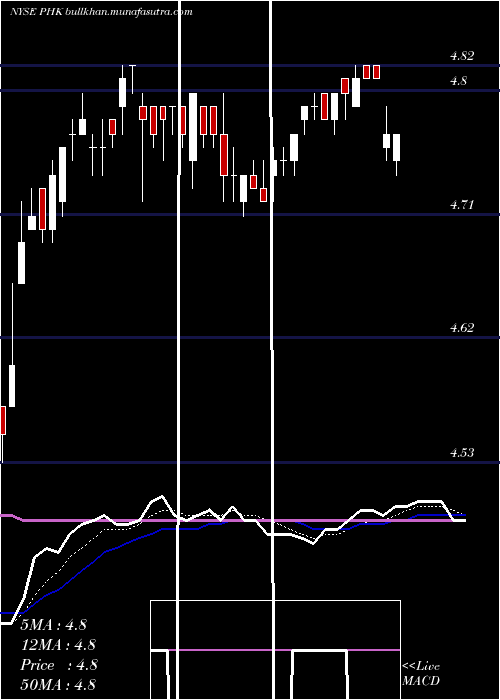Image resolution: width=500 pixels, height=700 pixels.
Task: Click the 4.71 price level label
Action: tap(461, 205)
